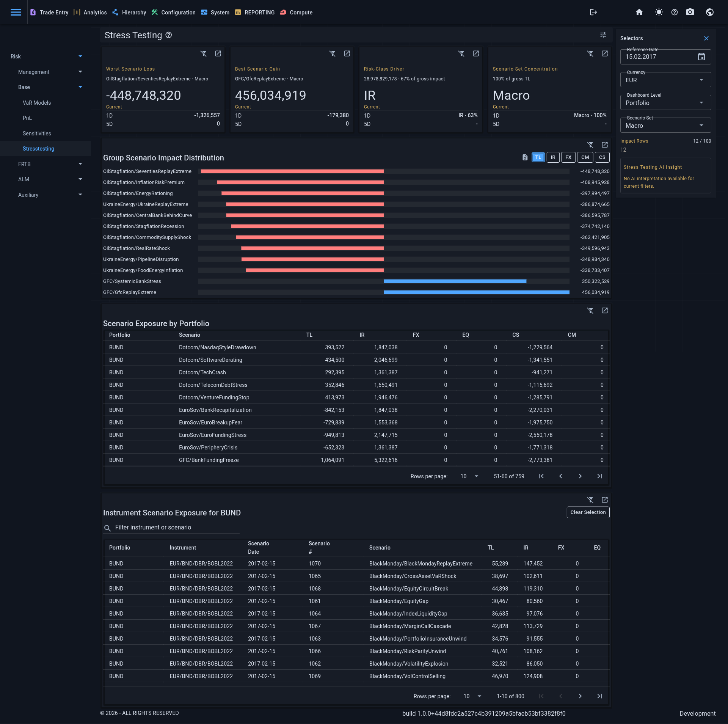Screen dimensions: 728x724
Task: Open the Reference Date calendar picker
Action: [x=701, y=57]
